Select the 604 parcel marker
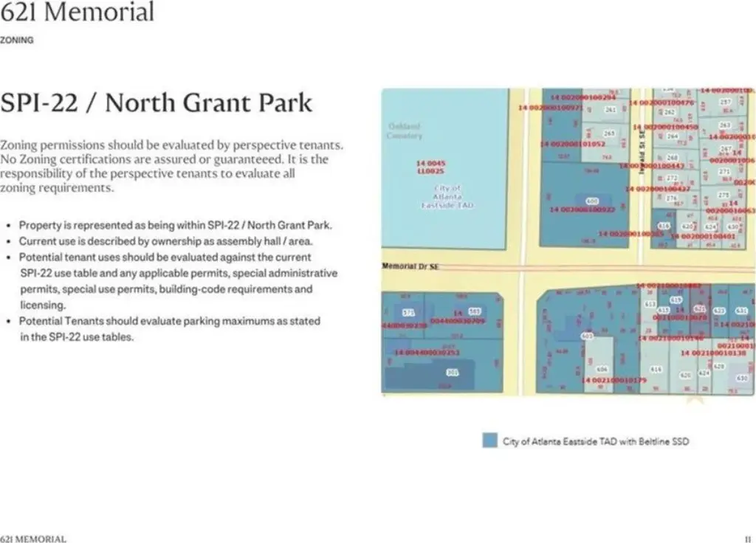The height and width of the screenshot is (543, 756). click(x=602, y=369)
